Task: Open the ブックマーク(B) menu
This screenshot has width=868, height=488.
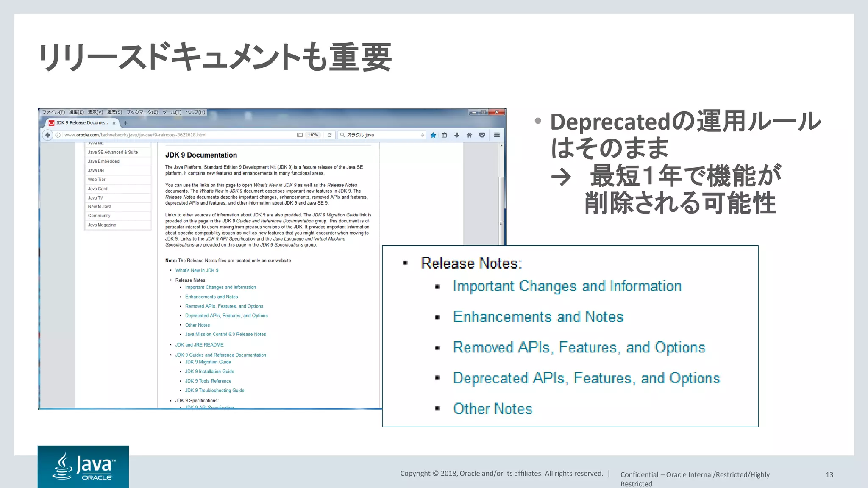Action: point(142,112)
